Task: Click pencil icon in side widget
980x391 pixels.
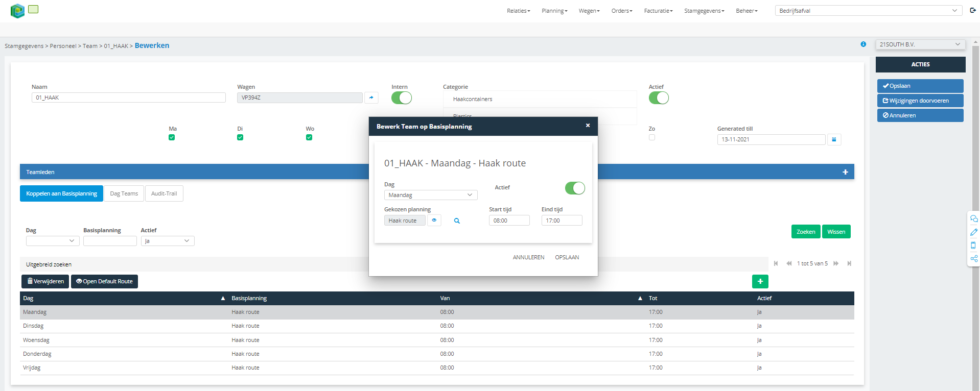Action: [x=974, y=232]
